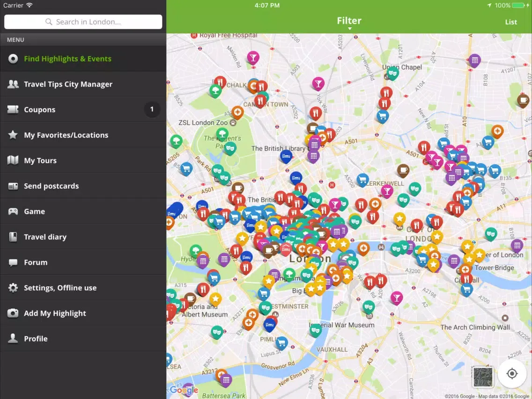Click the Search in London field

[83, 22]
